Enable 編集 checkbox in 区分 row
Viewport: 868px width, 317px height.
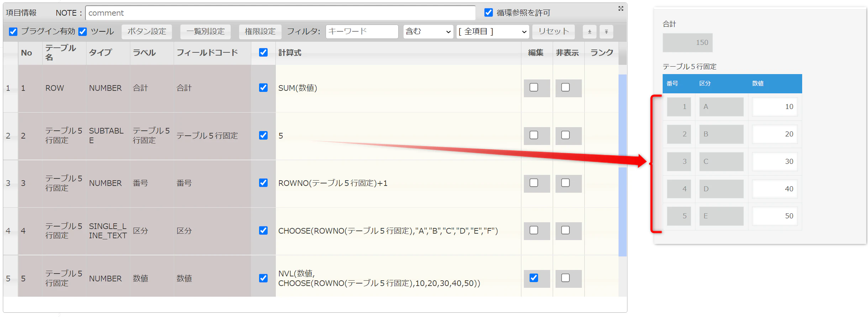pos(534,230)
